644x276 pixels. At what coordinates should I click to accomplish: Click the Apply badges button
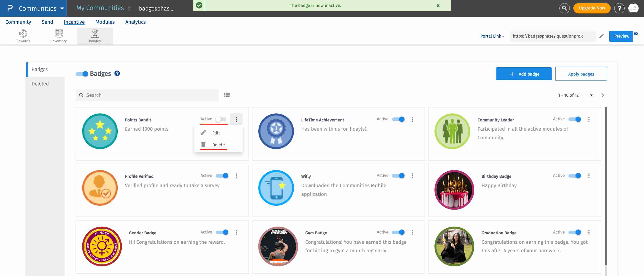581,74
